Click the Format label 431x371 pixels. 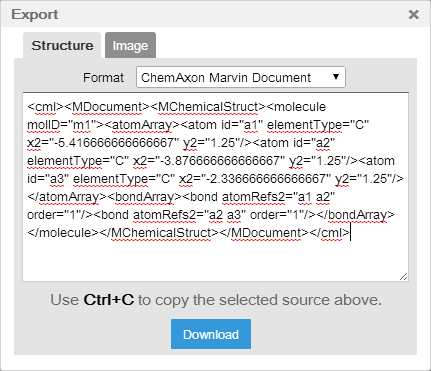103,78
